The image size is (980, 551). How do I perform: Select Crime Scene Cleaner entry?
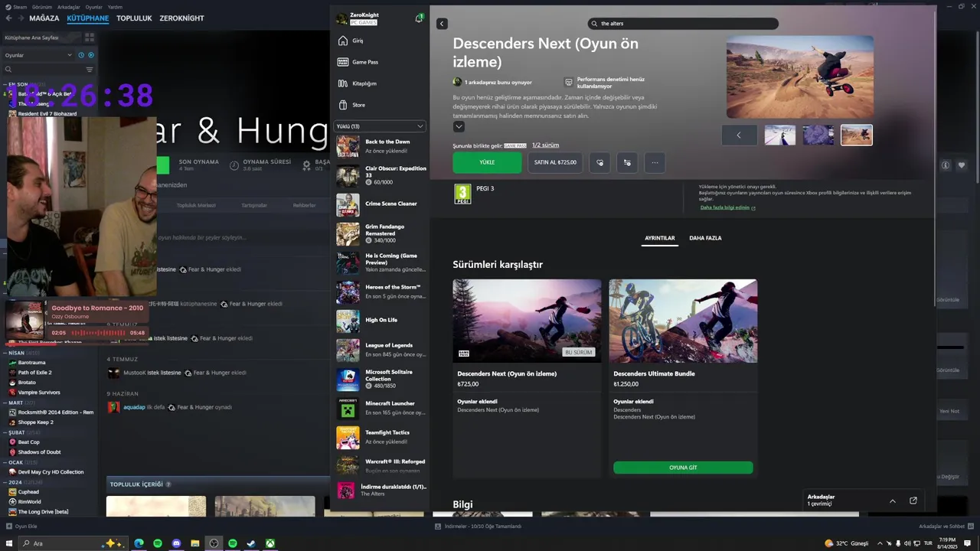[x=381, y=204]
